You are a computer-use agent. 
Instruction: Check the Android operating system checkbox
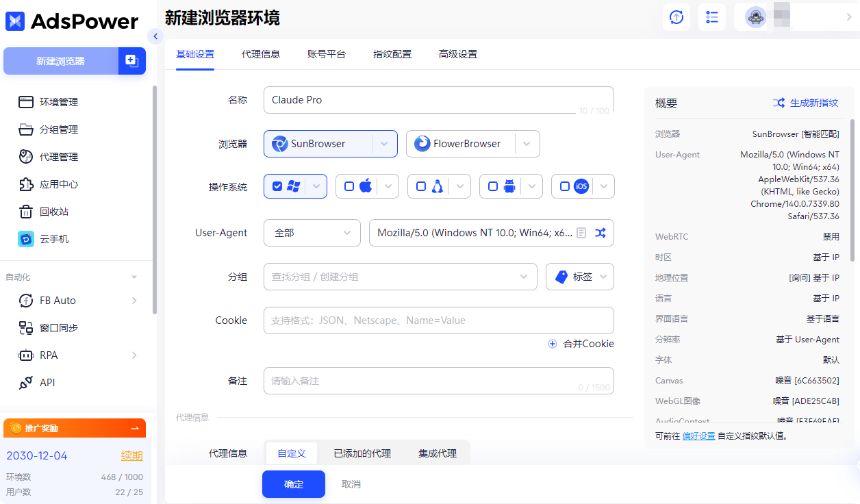pos(493,186)
